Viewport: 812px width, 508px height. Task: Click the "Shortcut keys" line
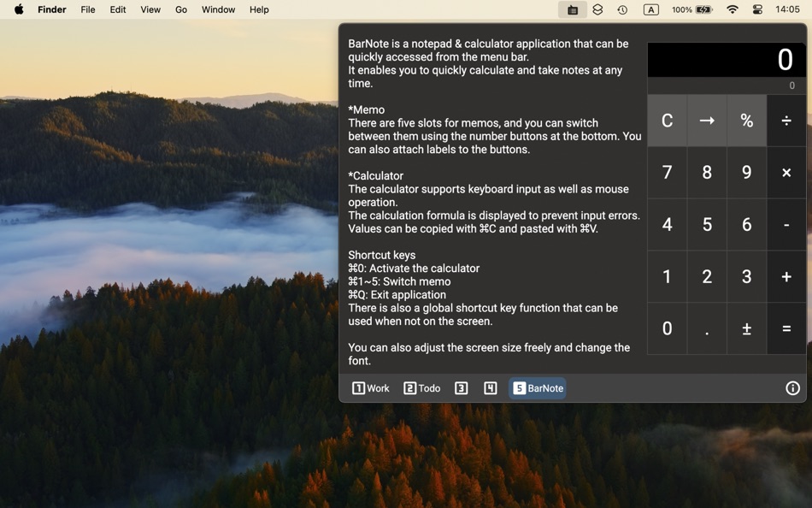[382, 255]
